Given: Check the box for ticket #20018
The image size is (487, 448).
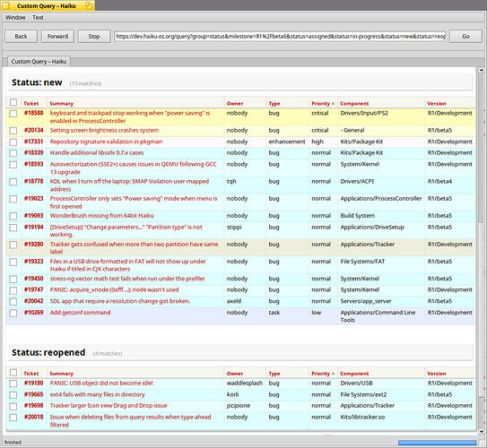Looking at the screenshot, I should coord(13,418).
